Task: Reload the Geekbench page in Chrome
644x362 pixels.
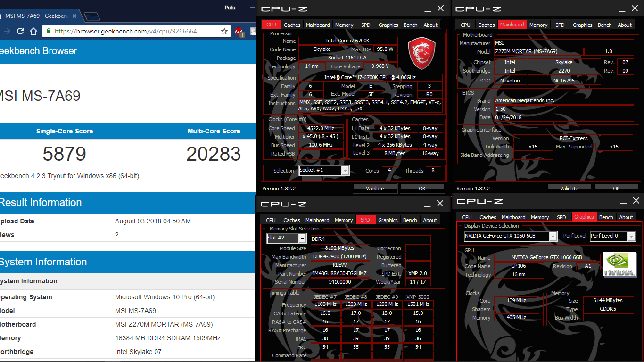Action: pyautogui.click(x=20, y=31)
